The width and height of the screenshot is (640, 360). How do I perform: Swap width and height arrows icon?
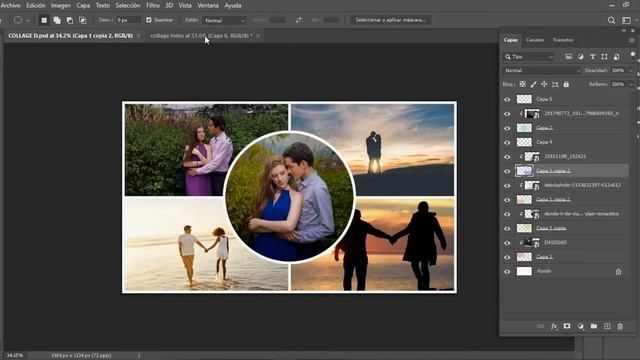coord(299,20)
